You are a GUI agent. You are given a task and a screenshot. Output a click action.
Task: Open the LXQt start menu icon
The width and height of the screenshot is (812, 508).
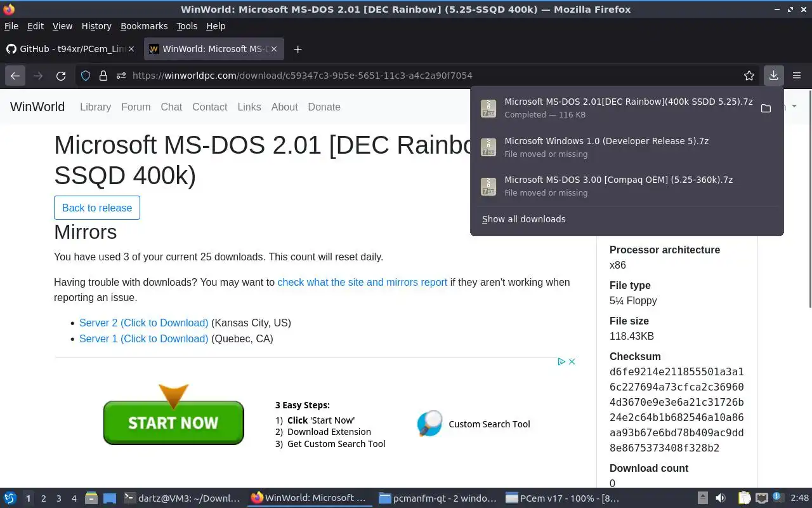click(10, 498)
